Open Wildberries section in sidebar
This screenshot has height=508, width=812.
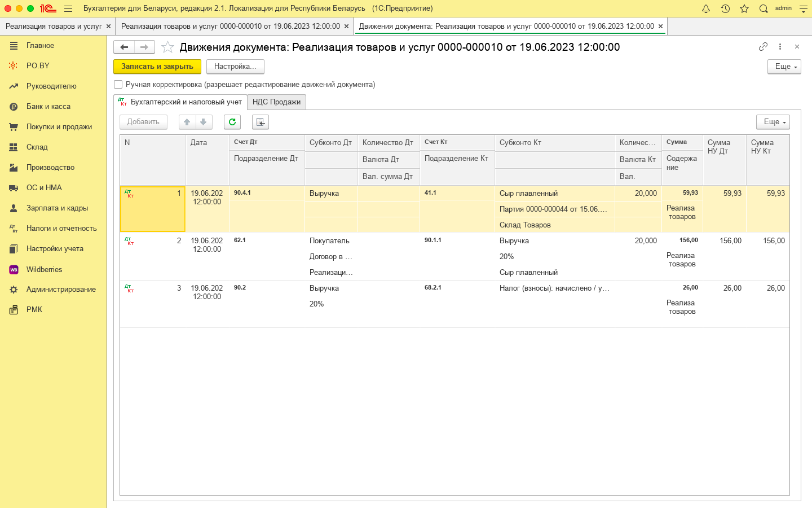click(44, 270)
